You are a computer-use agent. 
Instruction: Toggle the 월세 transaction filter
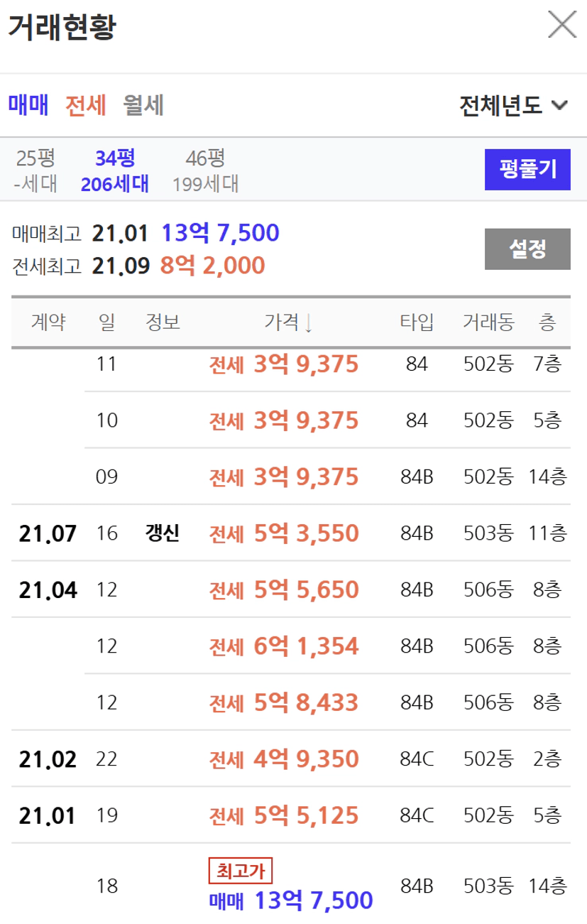tap(143, 105)
